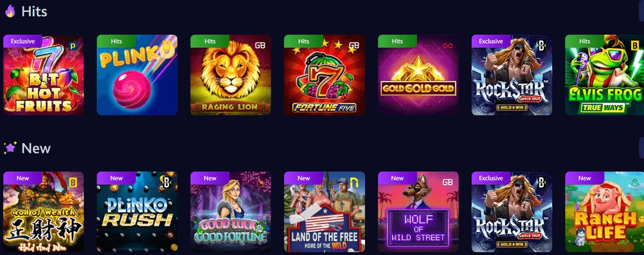
Task: Select the Land of the Free game
Action: coord(324,212)
